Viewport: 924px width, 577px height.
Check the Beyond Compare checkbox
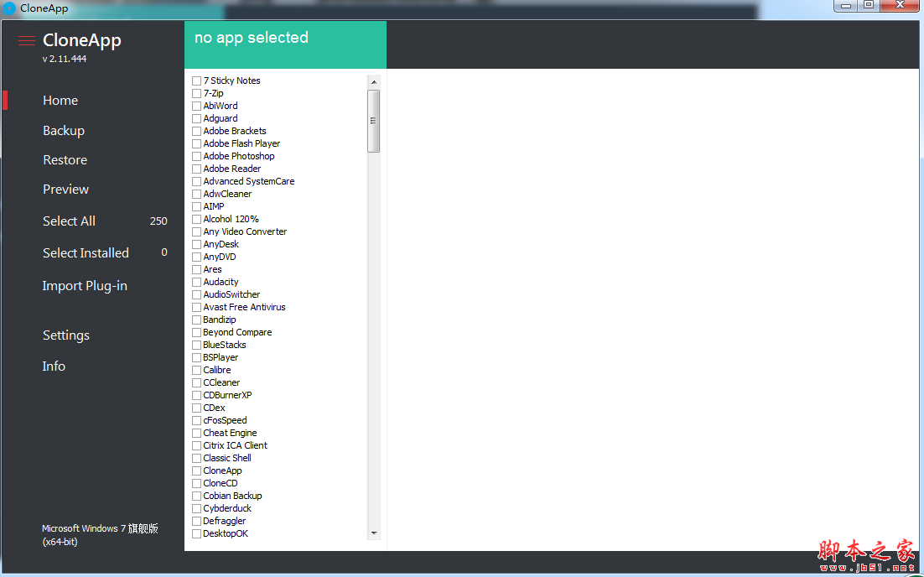click(x=197, y=332)
